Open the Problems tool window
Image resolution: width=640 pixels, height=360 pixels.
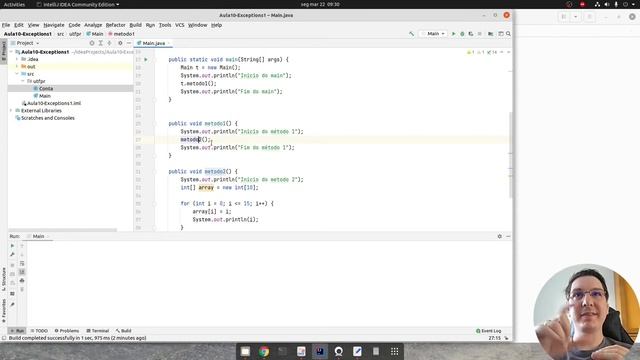click(67, 331)
